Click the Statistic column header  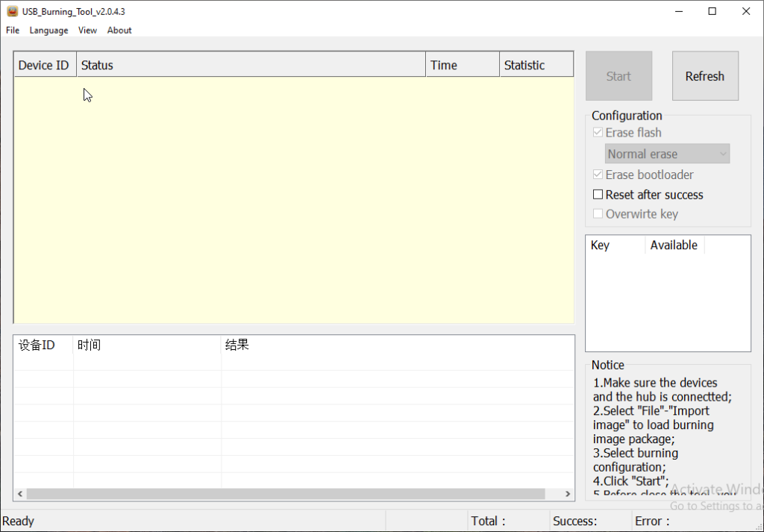tap(536, 65)
